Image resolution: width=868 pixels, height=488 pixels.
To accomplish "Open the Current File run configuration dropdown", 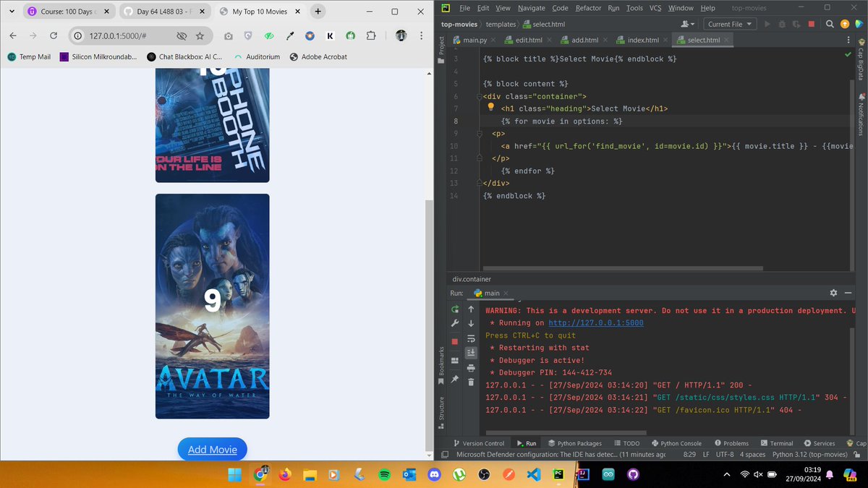I will click(728, 24).
